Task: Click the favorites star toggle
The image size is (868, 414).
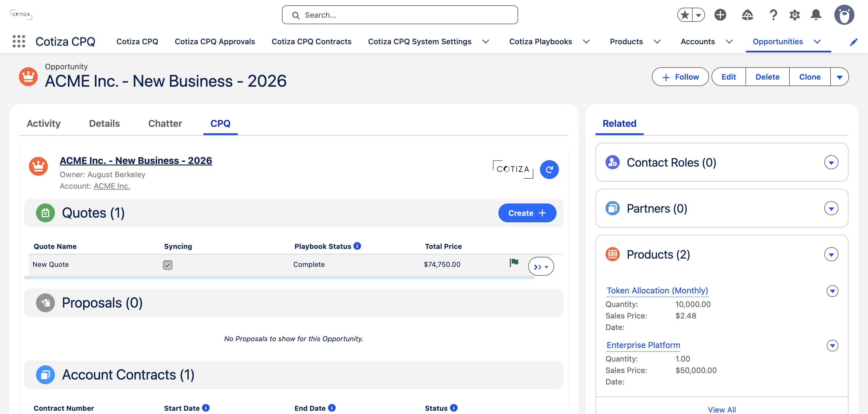Action: (685, 15)
